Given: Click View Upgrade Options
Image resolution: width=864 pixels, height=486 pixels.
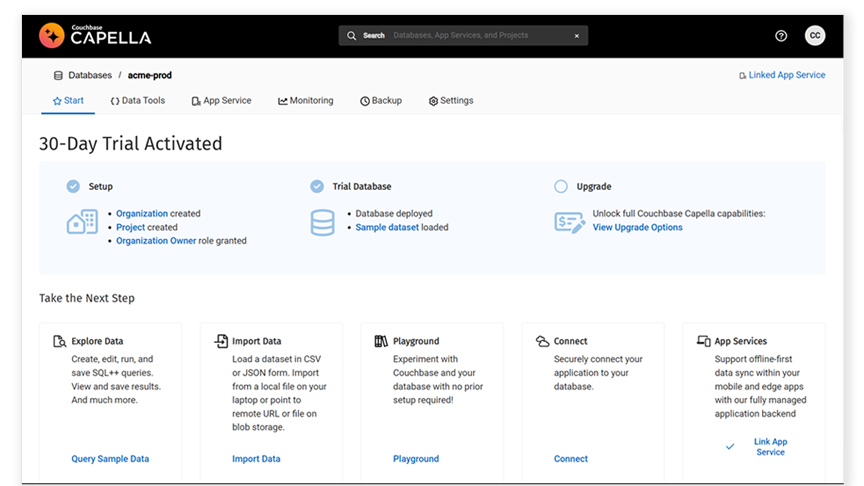Looking at the screenshot, I should [638, 227].
